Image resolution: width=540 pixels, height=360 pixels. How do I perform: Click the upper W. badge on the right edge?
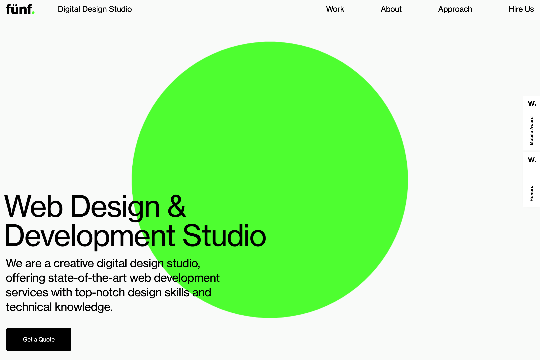tap(531, 123)
